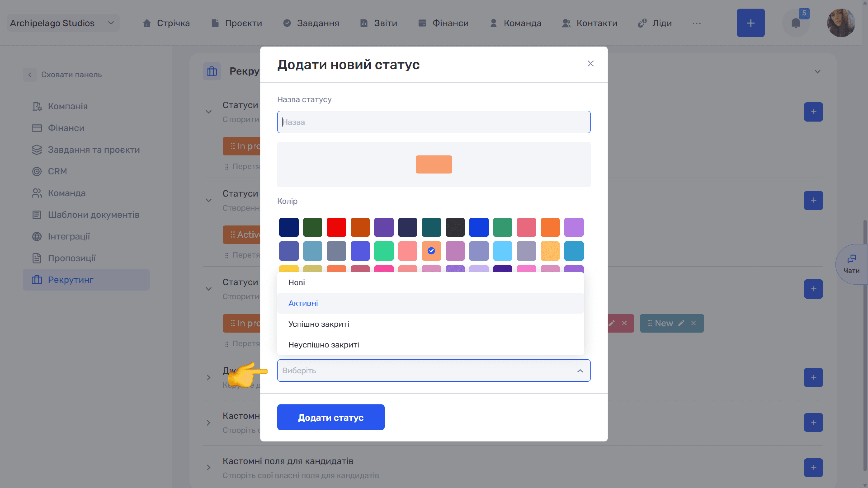The width and height of the screenshot is (868, 488).
Task: Open the user profile avatar
Action: coord(841,23)
